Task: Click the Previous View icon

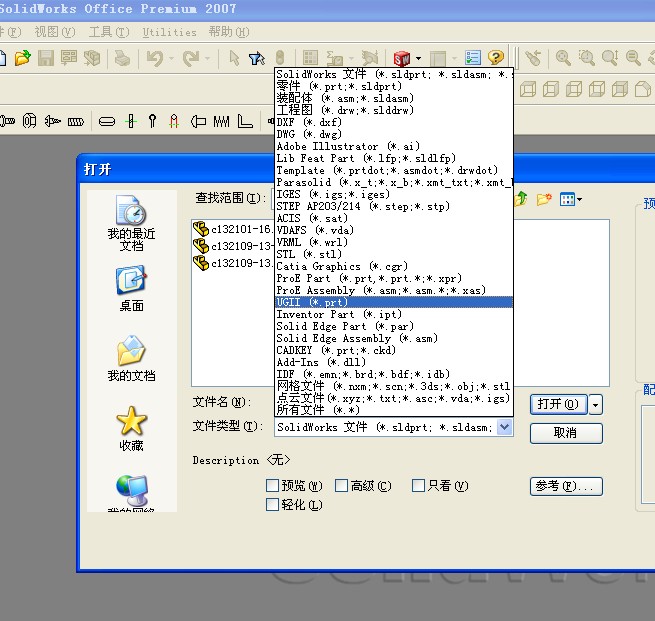Action: click(533, 58)
